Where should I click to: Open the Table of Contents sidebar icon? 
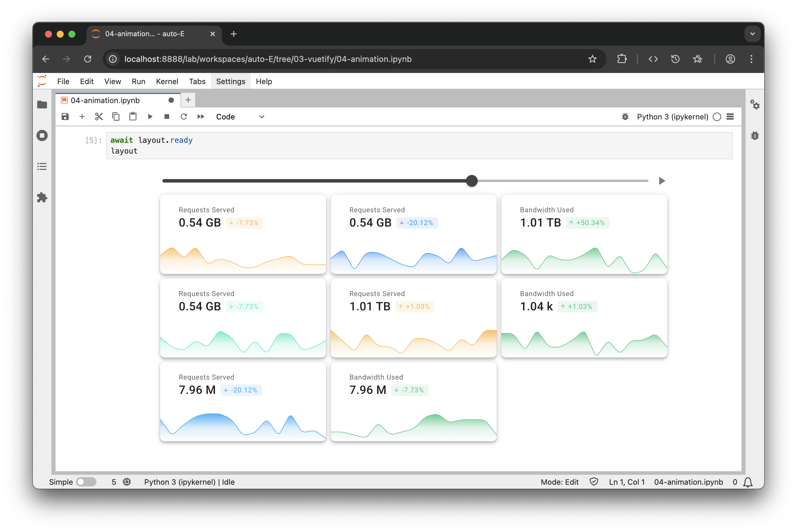42,167
